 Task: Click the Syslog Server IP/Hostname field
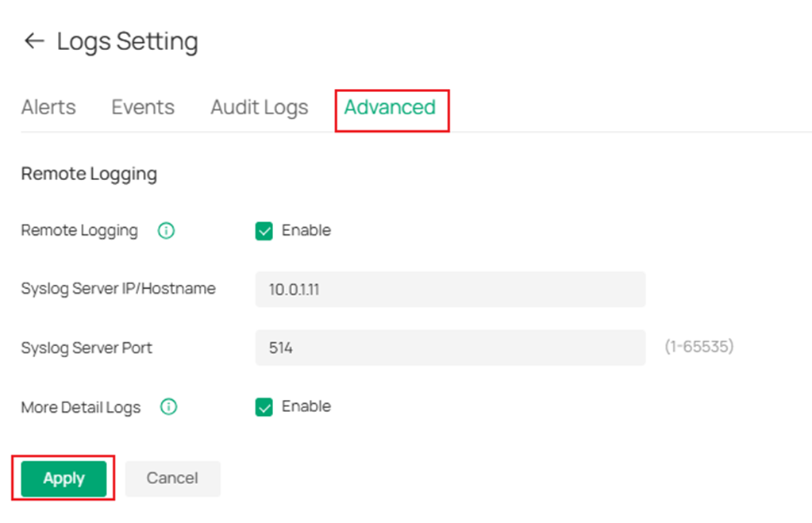[x=451, y=290]
